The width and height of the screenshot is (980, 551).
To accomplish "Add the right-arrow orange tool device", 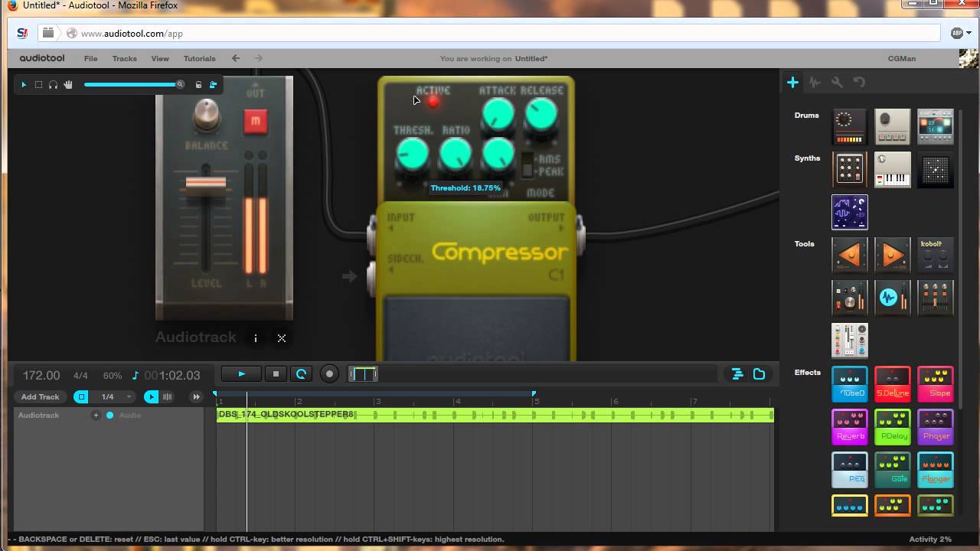I will pyautogui.click(x=893, y=256).
